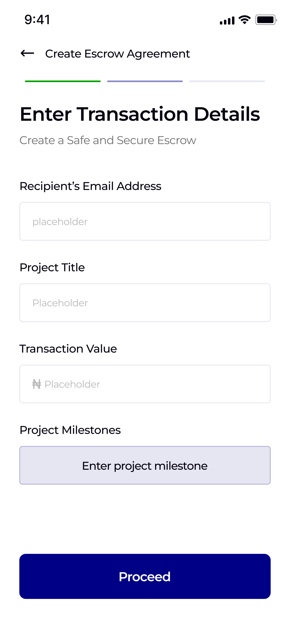The height and width of the screenshot is (644, 290).
Task: Click the Naira currency symbol
Action: click(x=36, y=384)
